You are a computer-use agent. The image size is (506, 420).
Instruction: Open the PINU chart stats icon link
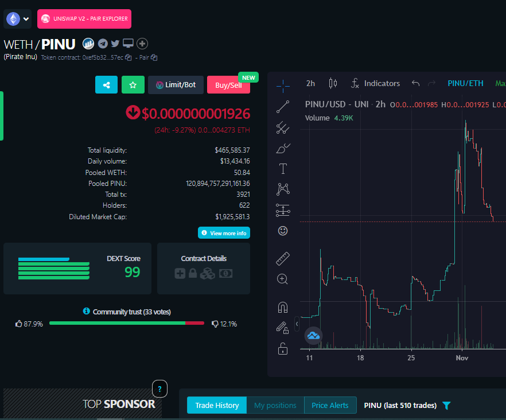tap(88, 44)
